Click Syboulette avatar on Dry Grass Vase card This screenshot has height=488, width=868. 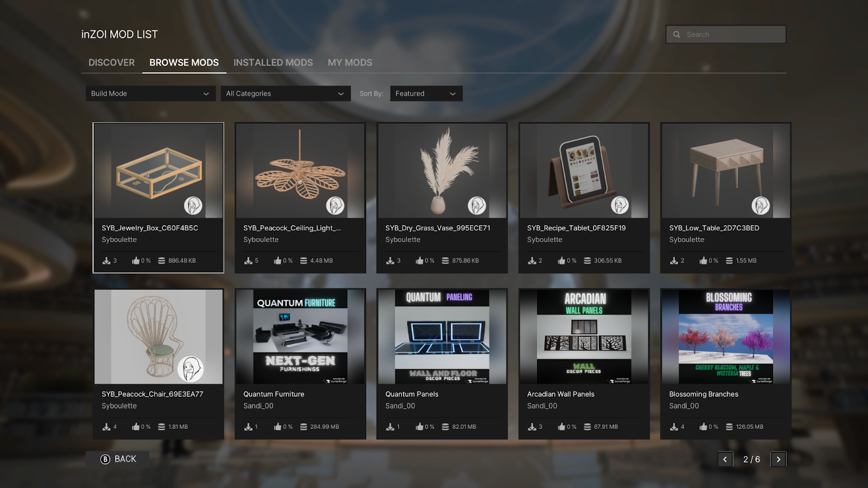pyautogui.click(x=477, y=206)
